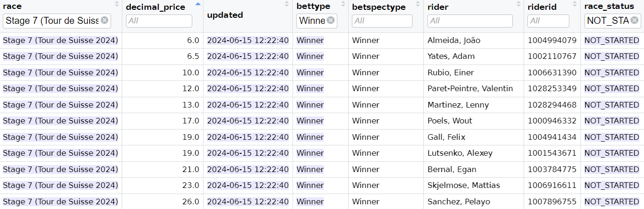Click decimal price value 17.0
Image resolution: width=644 pixels, height=209 pixels.
pos(191,121)
